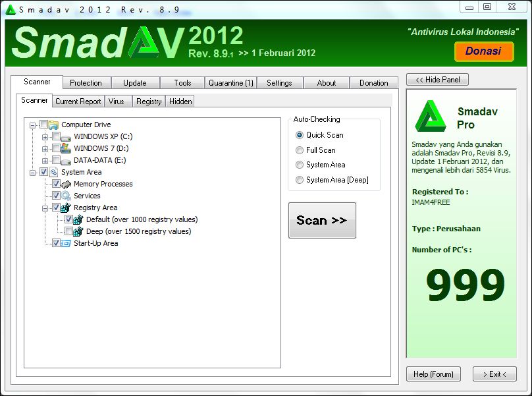Select the Start-Up Area tree label
Screen dimensions: 532x396
[96, 244]
